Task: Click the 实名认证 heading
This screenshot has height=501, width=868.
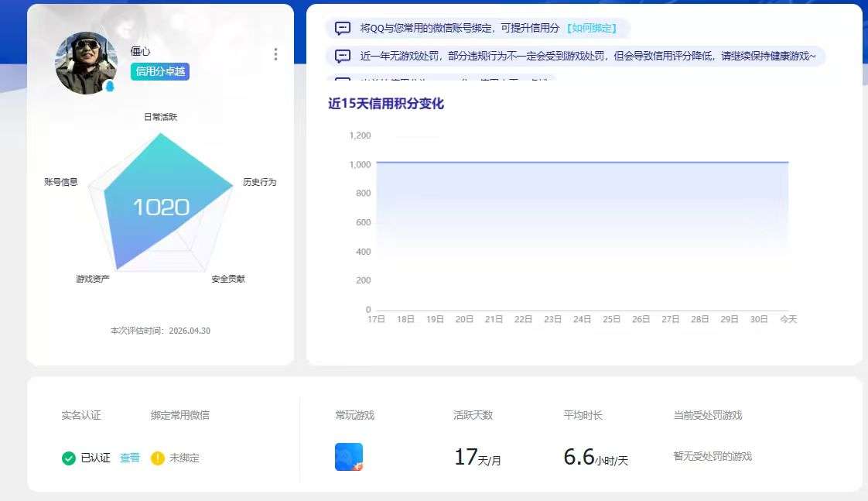Action: (x=80, y=415)
